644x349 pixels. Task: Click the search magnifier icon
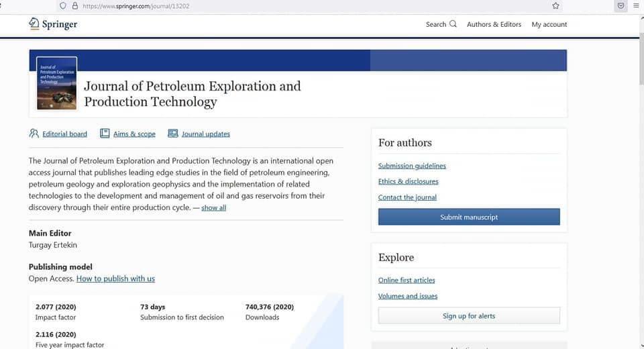tap(453, 24)
